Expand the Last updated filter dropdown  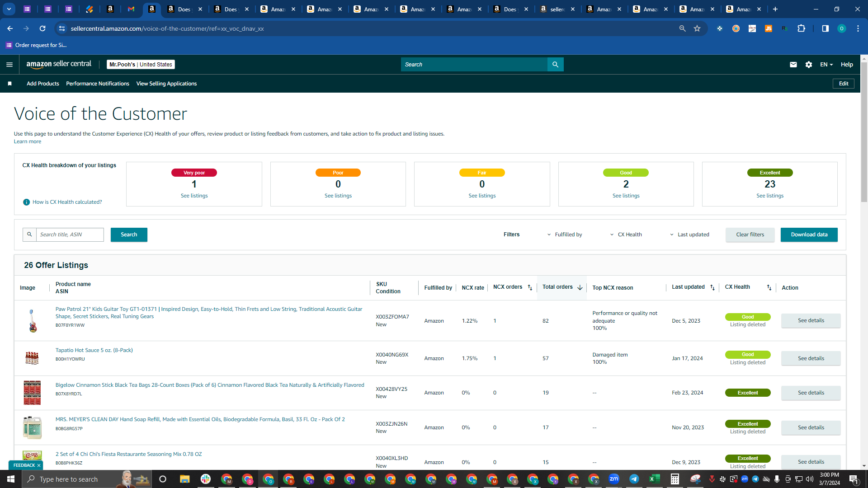(x=689, y=235)
